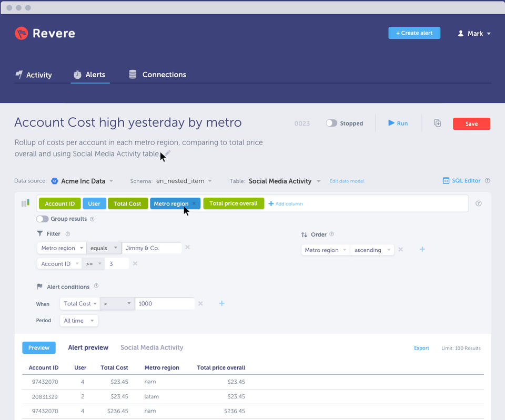Remove the Metro region equals filter row
Screen dimensions: 505x420
click(x=187, y=247)
